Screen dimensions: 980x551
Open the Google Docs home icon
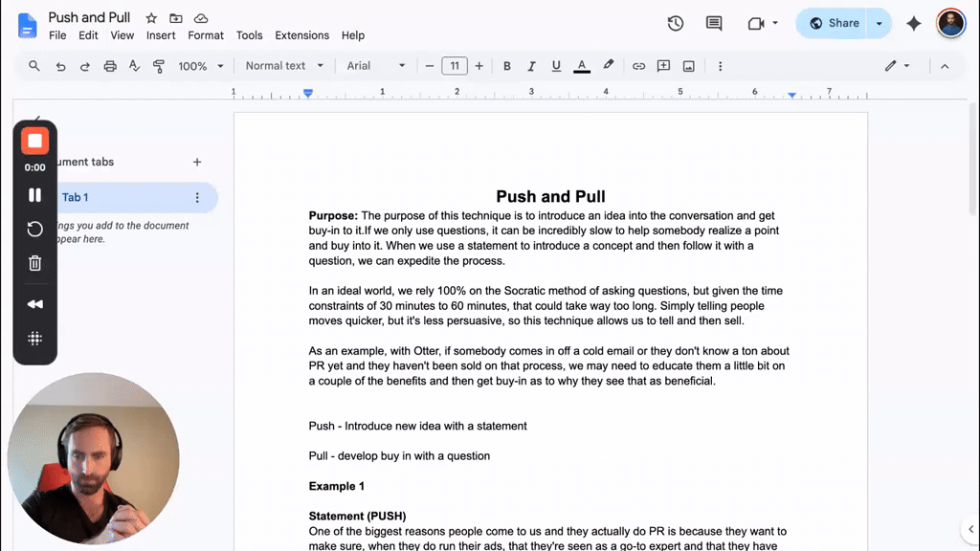pos(27,26)
